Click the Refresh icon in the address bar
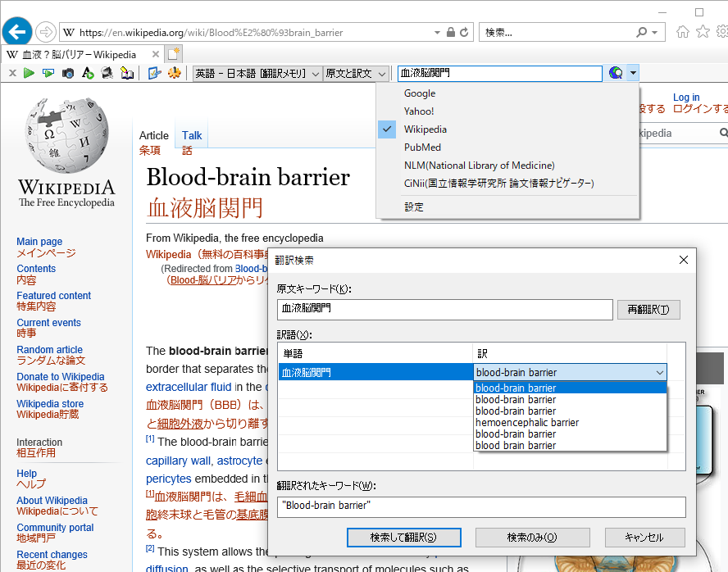The width and height of the screenshot is (728, 572). pos(464,33)
